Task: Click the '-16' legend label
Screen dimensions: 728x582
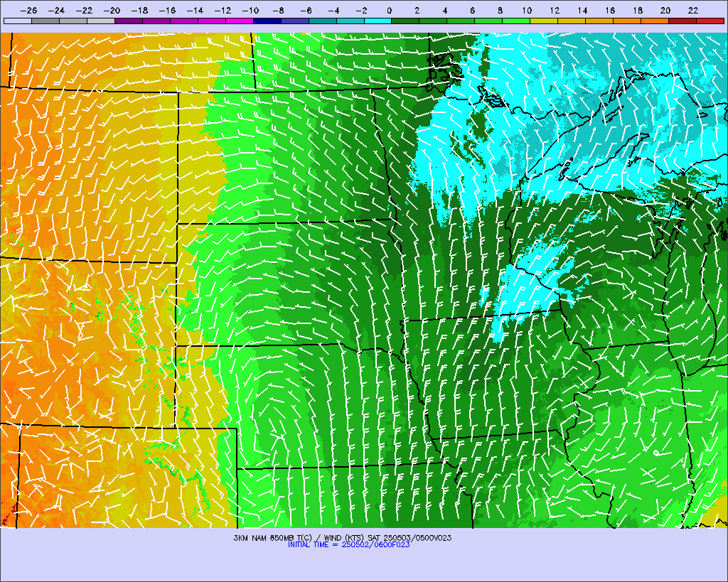Action: pyautogui.click(x=167, y=10)
